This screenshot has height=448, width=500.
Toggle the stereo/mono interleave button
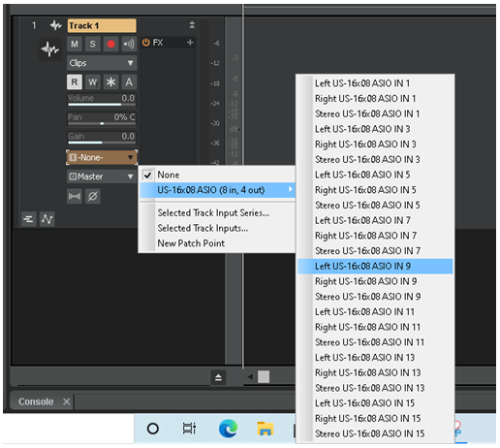click(75, 196)
